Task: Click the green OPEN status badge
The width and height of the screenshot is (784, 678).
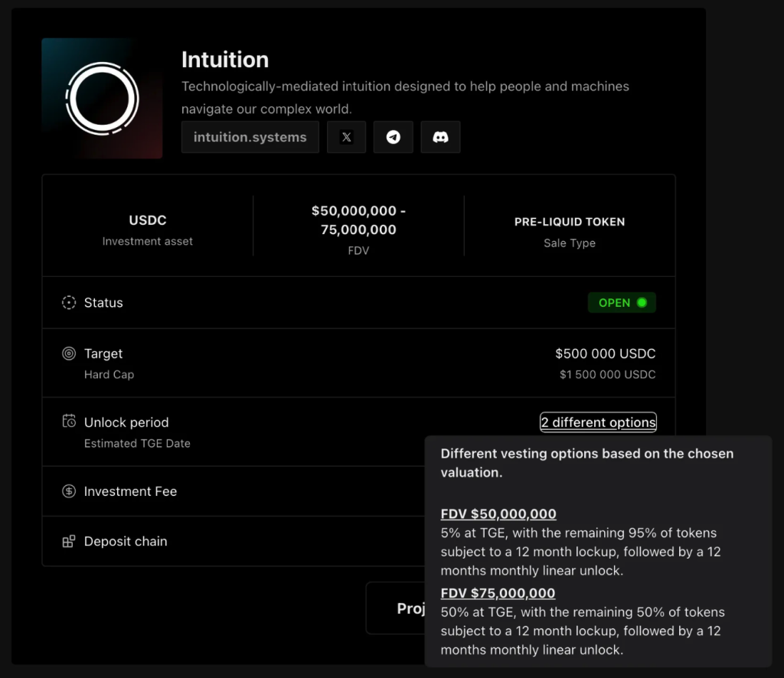Action: 622,303
